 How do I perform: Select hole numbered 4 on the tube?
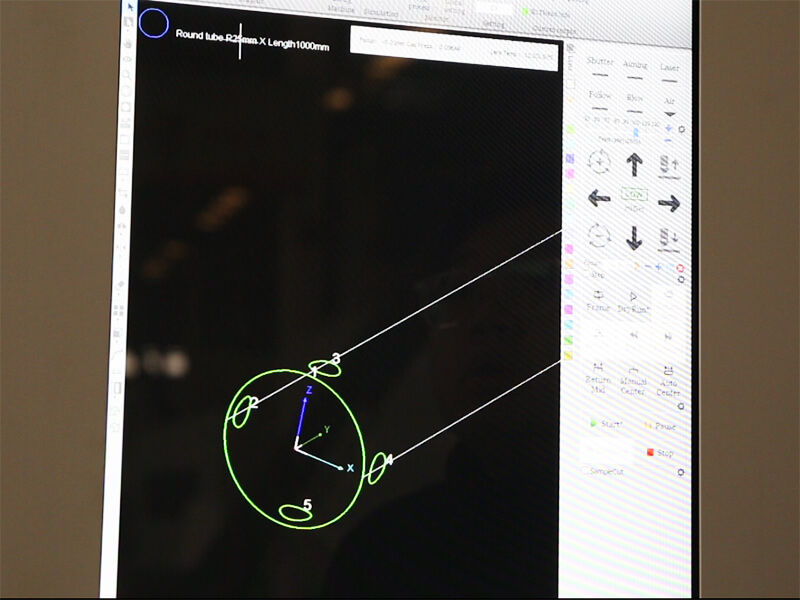coord(377,468)
